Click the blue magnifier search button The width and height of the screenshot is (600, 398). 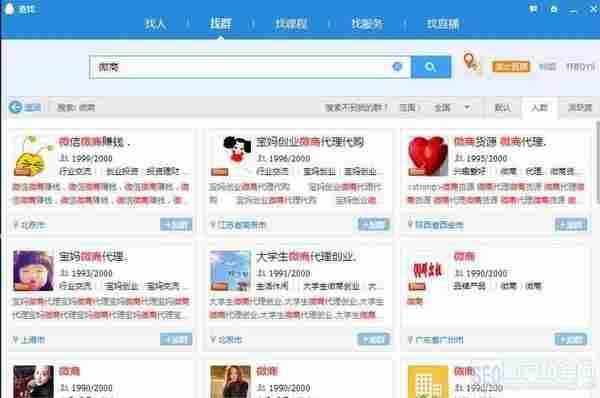click(x=431, y=67)
